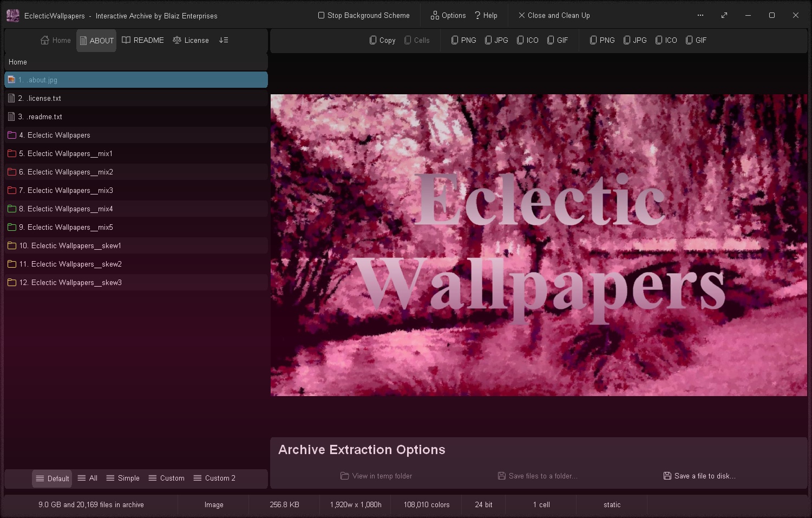This screenshot has height=518, width=812.
Task: Click the 24 bit status entry
Action: coord(483,504)
